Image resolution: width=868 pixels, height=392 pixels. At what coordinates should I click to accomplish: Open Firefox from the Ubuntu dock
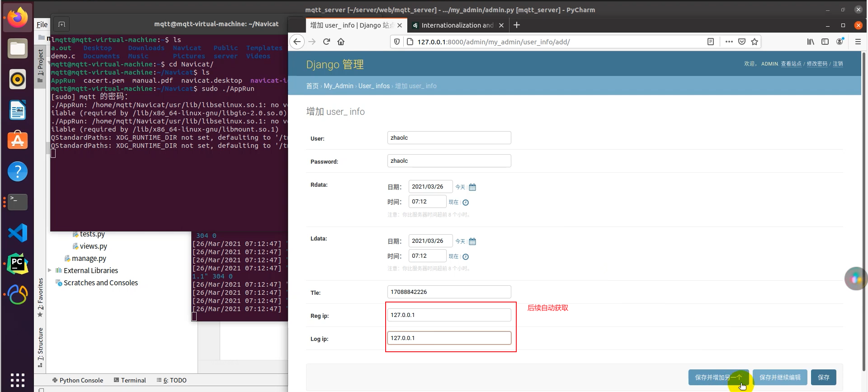(18, 18)
